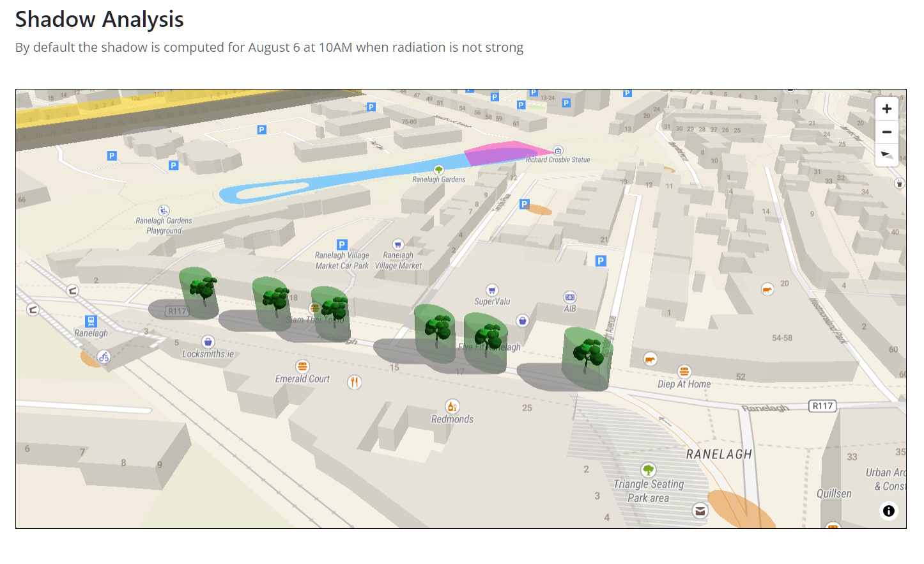Viewport: 924px width, 564px height.
Task: Click the Richard Crosbie Statue monument marker
Action: (558, 151)
